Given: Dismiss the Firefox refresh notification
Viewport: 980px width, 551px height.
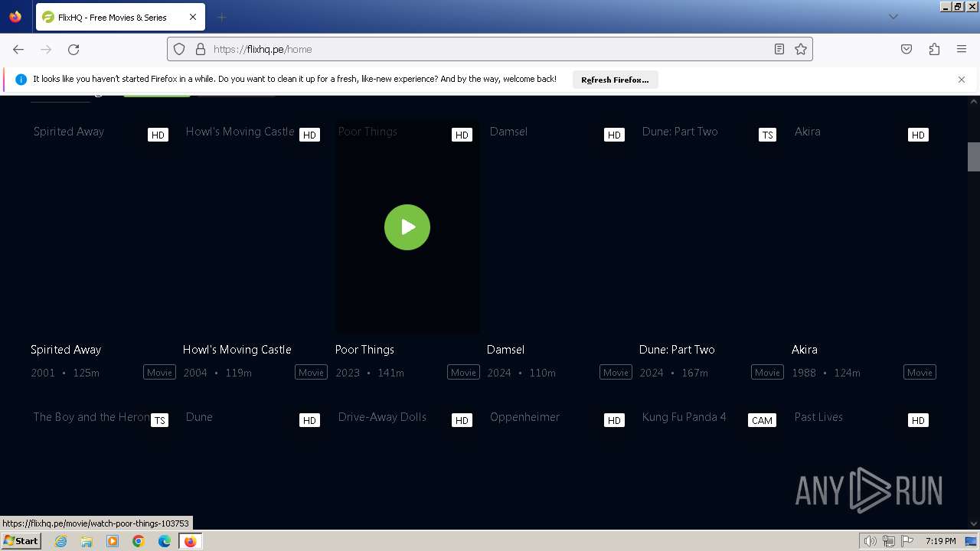Looking at the screenshot, I should pyautogui.click(x=962, y=80).
